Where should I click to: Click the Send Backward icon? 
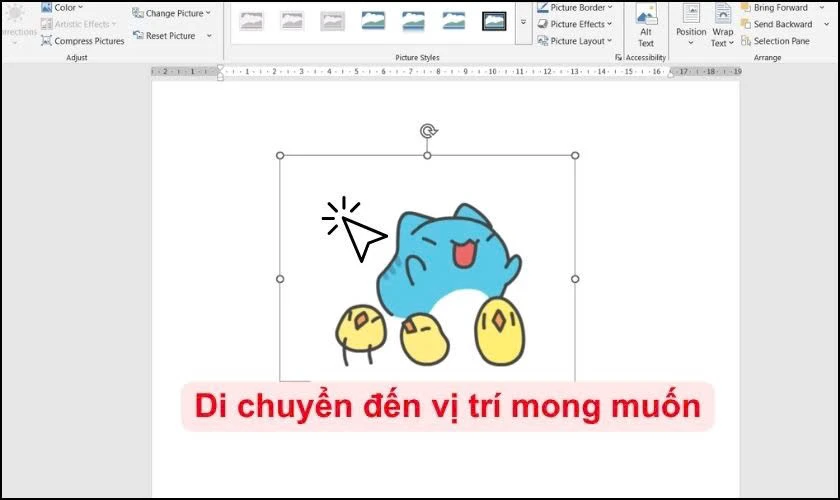(x=746, y=24)
